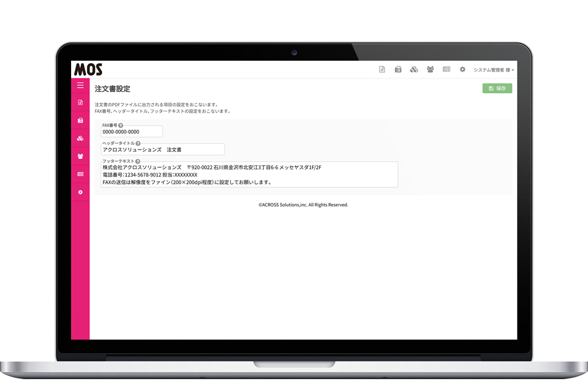Open the users icon in the sidebar
Image resolution: width=588 pixels, height=392 pixels.
80,157
